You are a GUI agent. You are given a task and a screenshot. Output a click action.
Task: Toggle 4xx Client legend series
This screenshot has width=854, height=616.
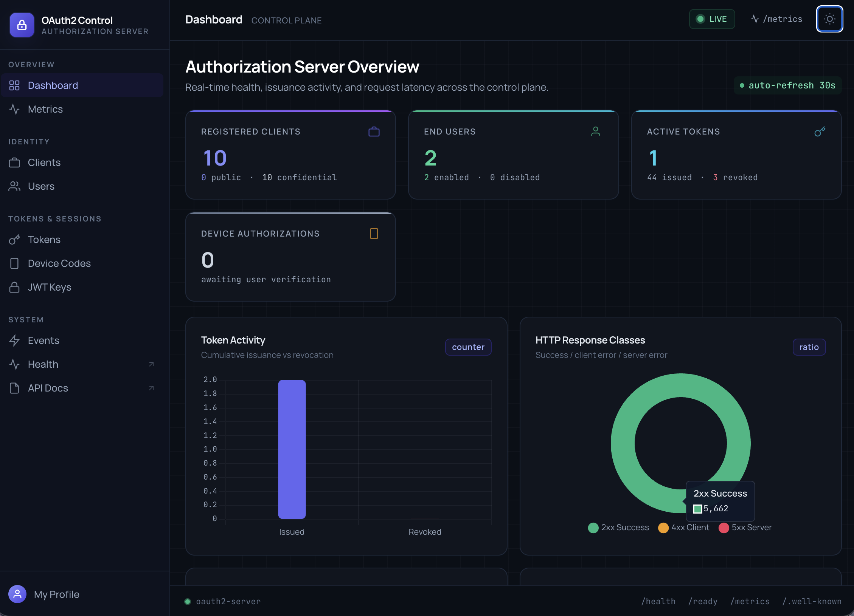[684, 528]
